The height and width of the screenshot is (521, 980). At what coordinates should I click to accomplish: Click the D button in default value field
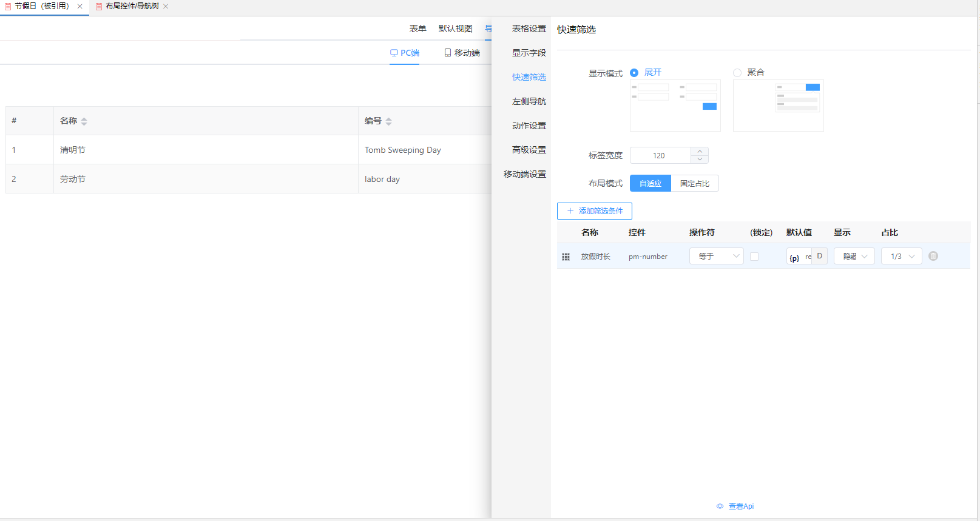(819, 256)
